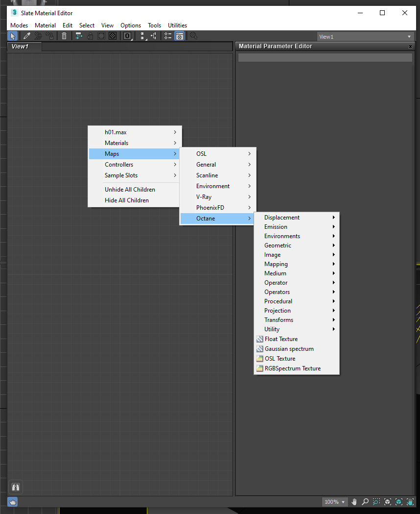
Task: Expand the Controllers submenu
Action: (x=135, y=165)
